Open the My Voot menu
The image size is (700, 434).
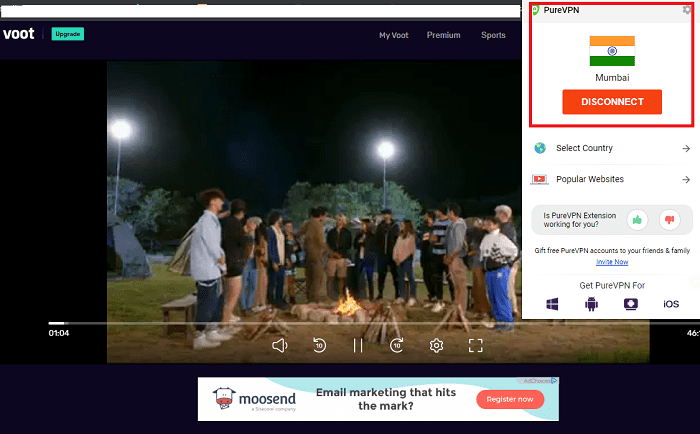coord(394,35)
